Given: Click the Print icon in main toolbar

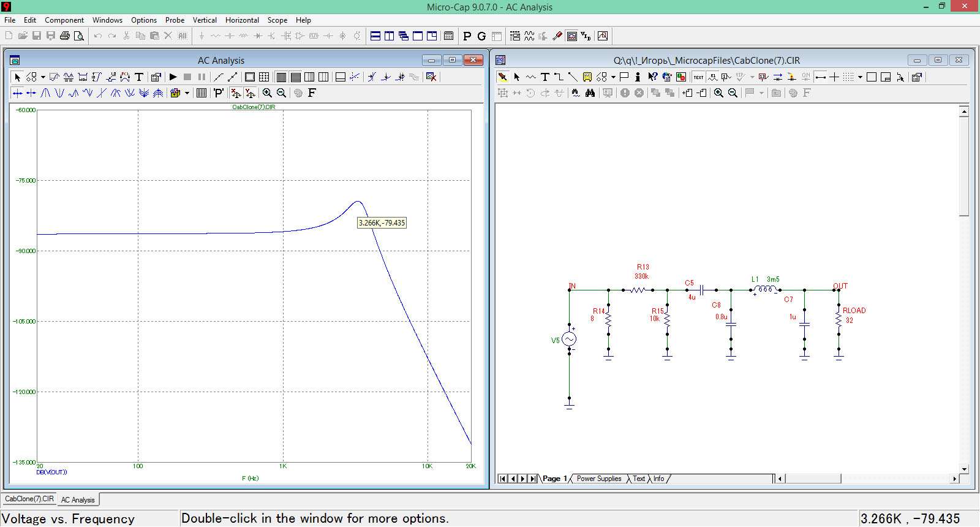Looking at the screenshot, I should 65,36.
